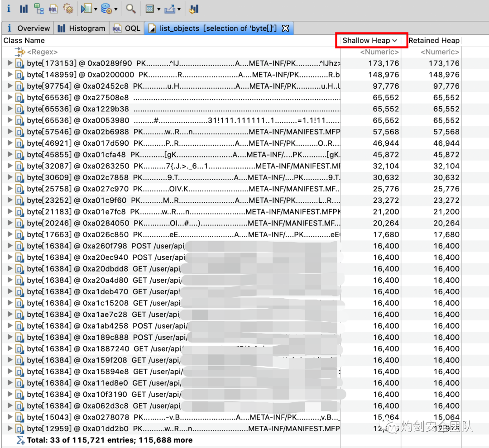Click Calculate Retained Size calculator icon
This screenshot has width=489, height=448.
150,9
